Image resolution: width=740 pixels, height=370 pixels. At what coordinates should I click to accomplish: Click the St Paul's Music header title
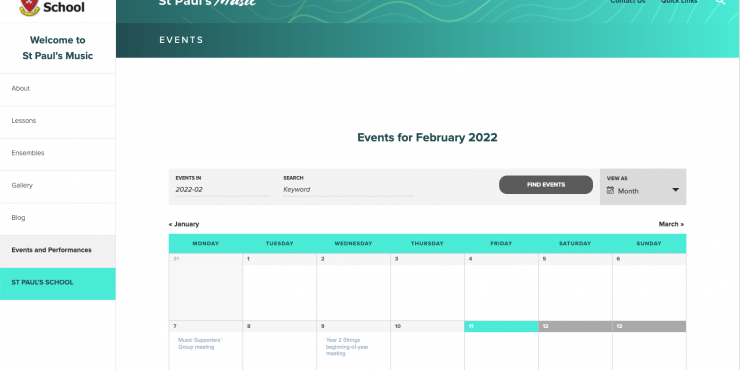[208, 2]
